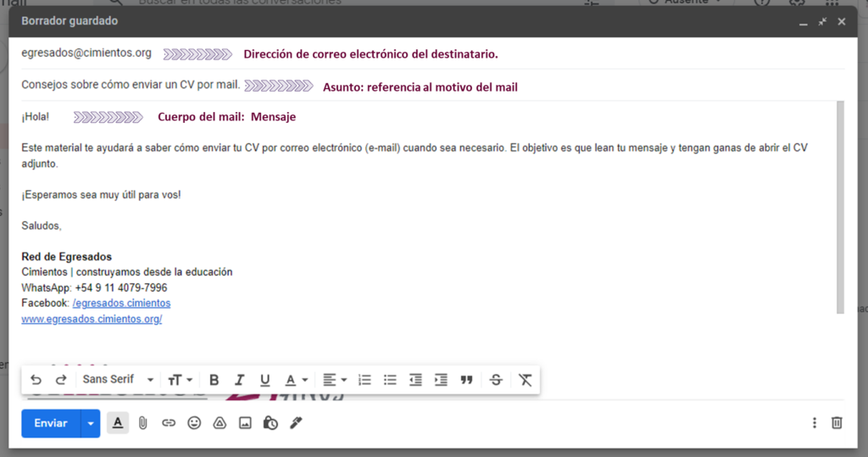Click the attach files paperclip icon
Screen dimensions: 868x457
click(142, 423)
